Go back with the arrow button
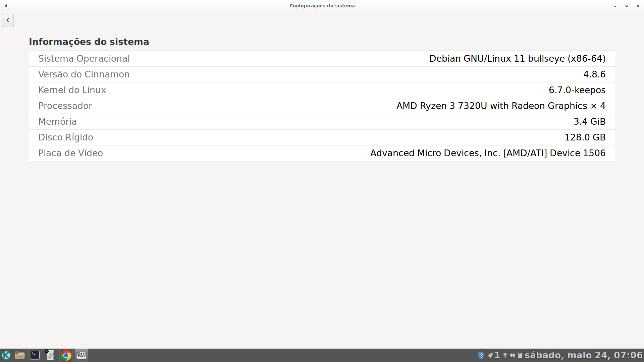The height and width of the screenshot is (362, 644). click(x=8, y=20)
